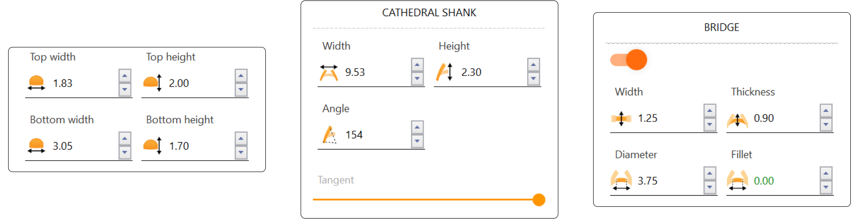This screenshot has width=868, height=219.
Task: Click the Tangent slider handle
Action: click(x=538, y=200)
